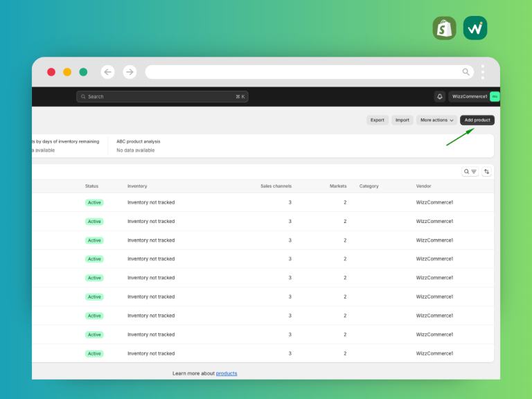This screenshot has width=532, height=399.
Task: Click the Import button
Action: tap(402, 120)
